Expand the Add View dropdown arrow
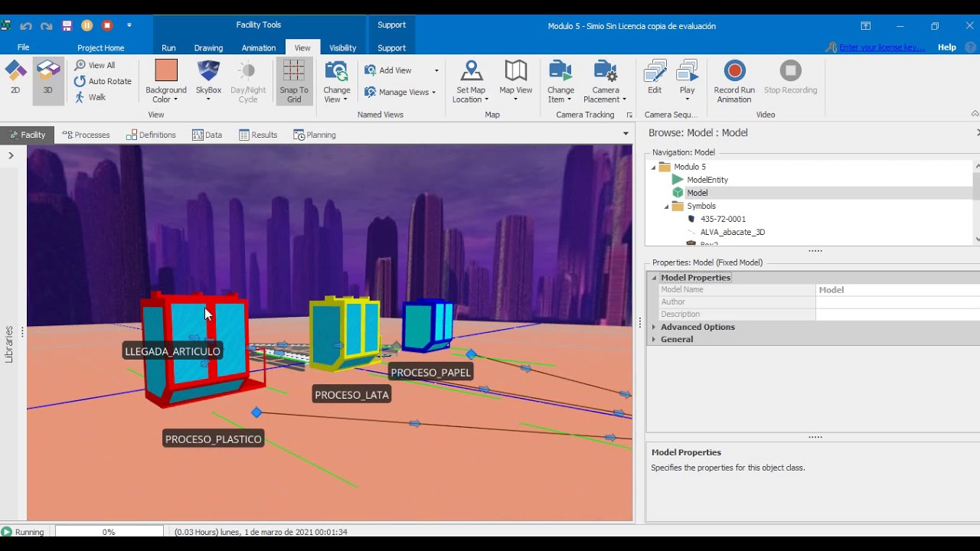The width and height of the screenshot is (980, 551). pyautogui.click(x=436, y=70)
